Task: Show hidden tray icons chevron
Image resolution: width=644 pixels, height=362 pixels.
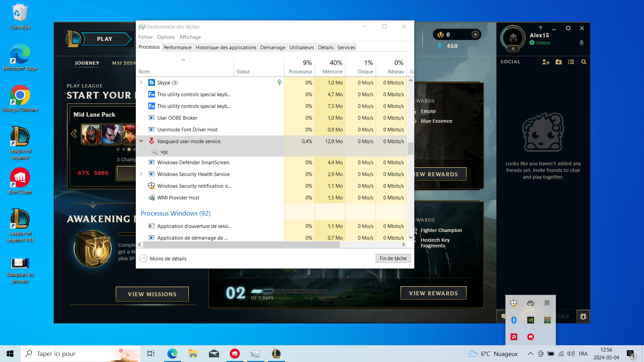Action: click(530, 354)
